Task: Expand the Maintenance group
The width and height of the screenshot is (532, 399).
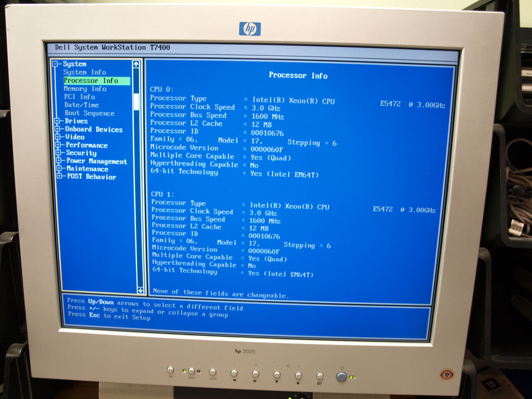Action: pyautogui.click(x=59, y=168)
